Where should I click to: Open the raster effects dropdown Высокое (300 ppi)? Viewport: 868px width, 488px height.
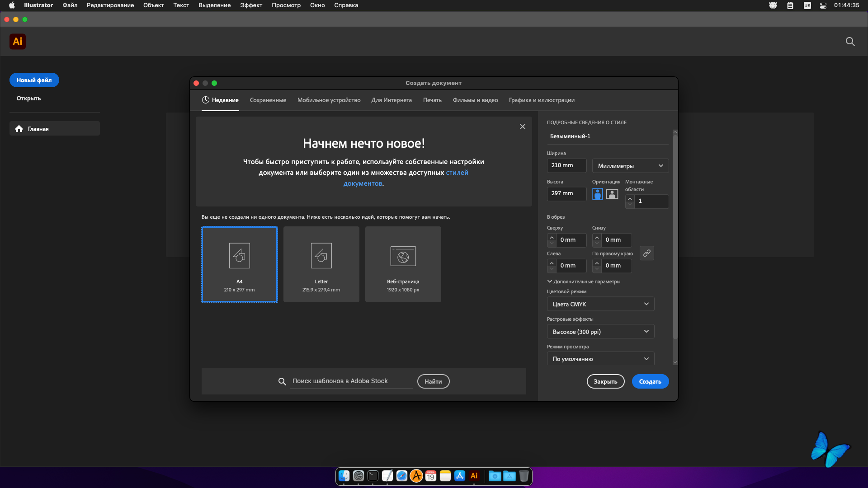[x=600, y=332]
